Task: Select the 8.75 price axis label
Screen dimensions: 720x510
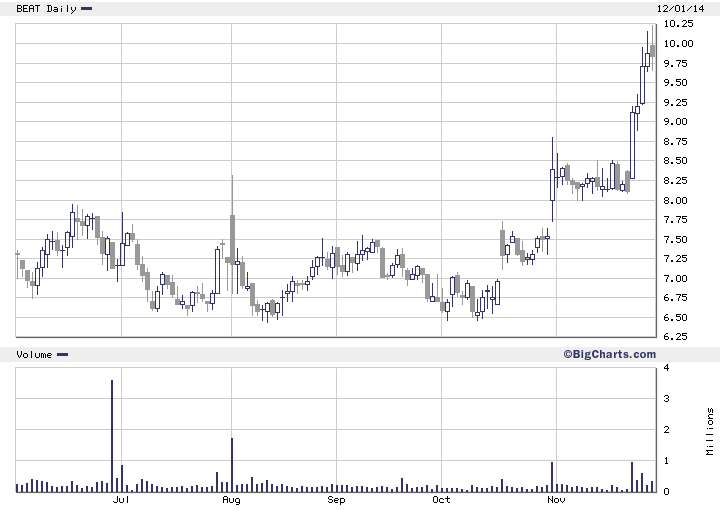Action: pos(675,141)
